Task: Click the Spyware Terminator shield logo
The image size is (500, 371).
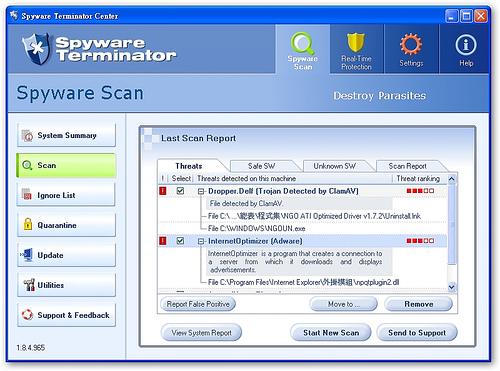Action: click(36, 49)
